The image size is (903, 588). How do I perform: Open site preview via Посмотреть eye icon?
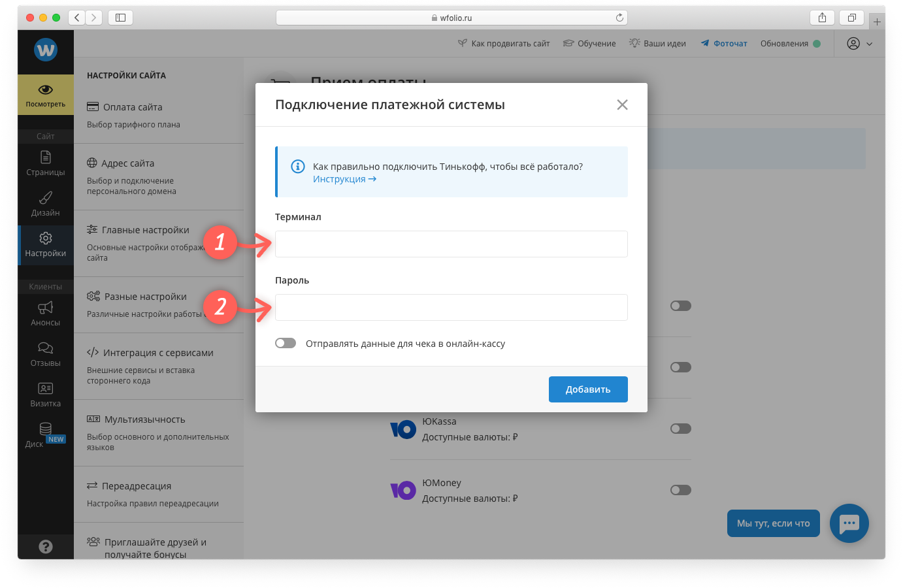coord(46,95)
